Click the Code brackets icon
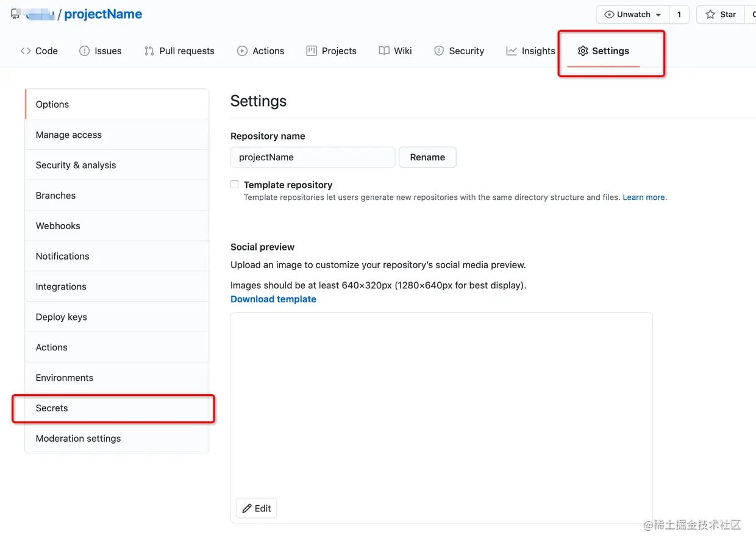 [26, 51]
